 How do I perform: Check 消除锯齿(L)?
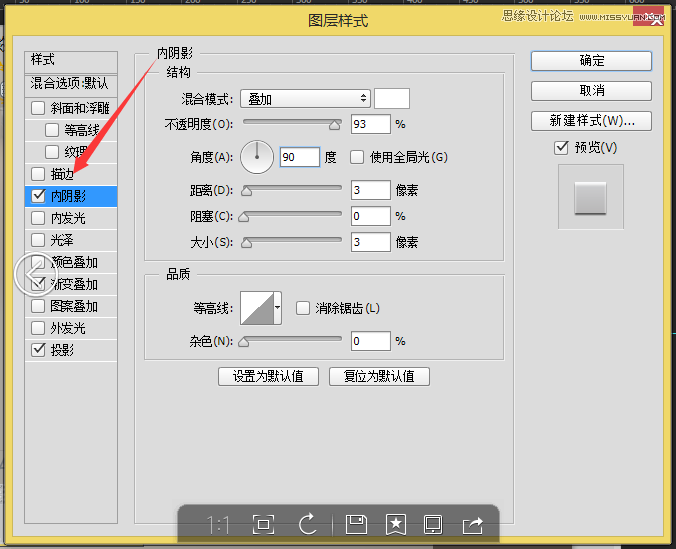coord(303,308)
